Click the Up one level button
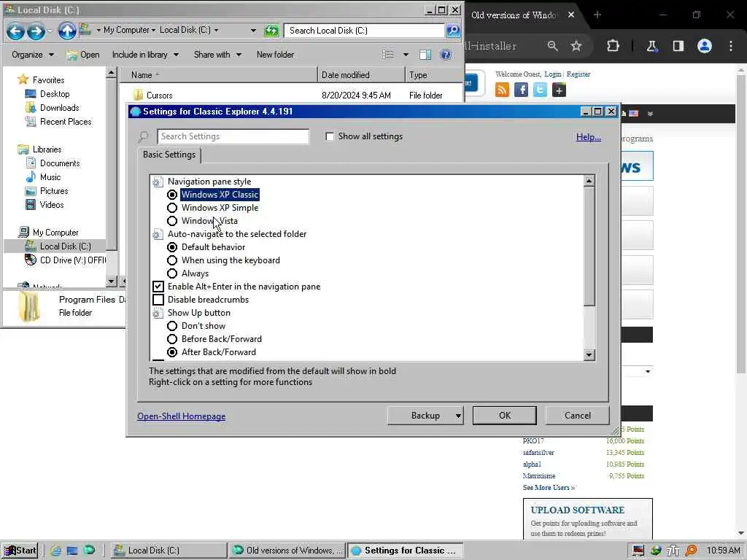This screenshot has width=747, height=560. [x=67, y=31]
